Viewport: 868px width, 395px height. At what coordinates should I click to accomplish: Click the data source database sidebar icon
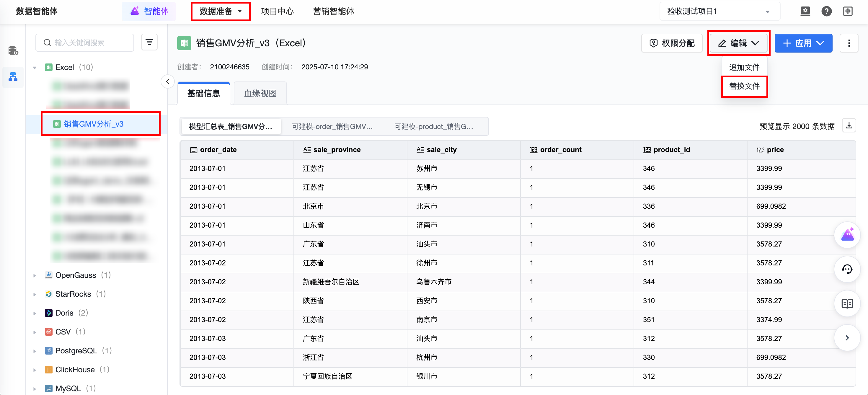pyautogui.click(x=13, y=50)
